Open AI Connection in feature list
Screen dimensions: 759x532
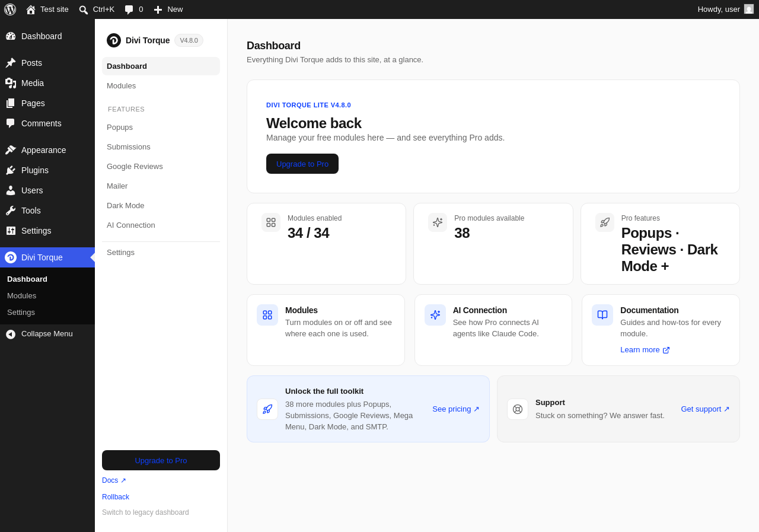click(161, 225)
